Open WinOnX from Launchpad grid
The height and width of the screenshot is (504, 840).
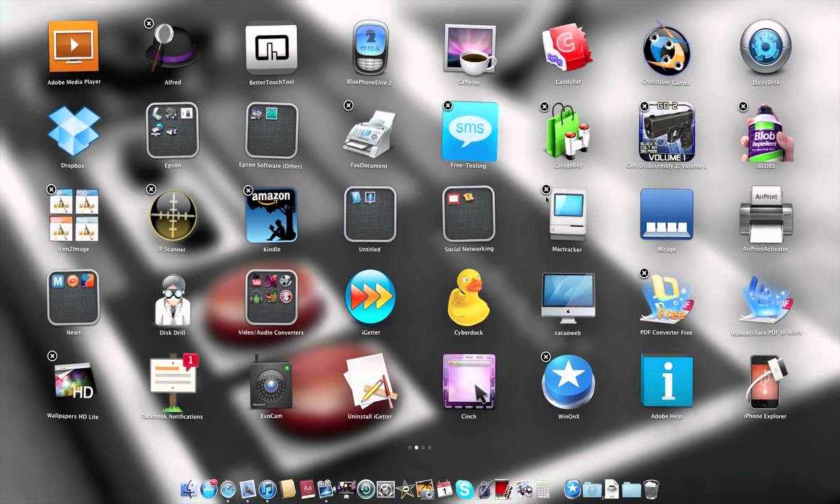pos(568,382)
